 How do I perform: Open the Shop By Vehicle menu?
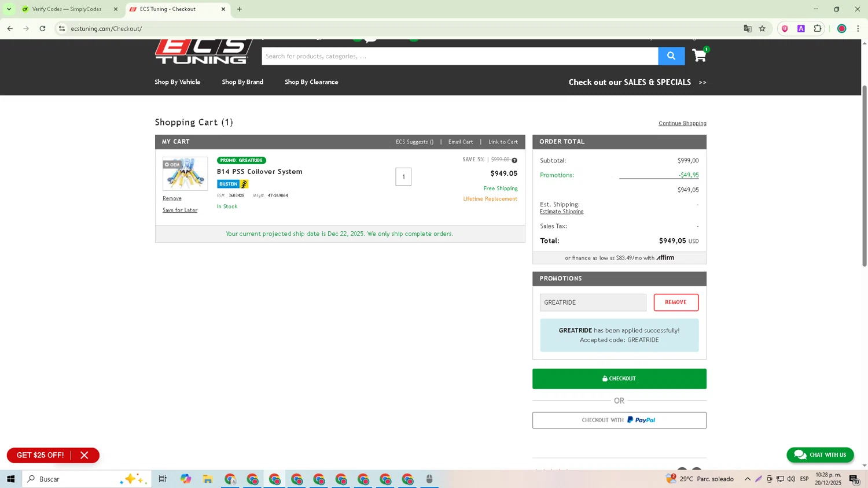coord(178,82)
